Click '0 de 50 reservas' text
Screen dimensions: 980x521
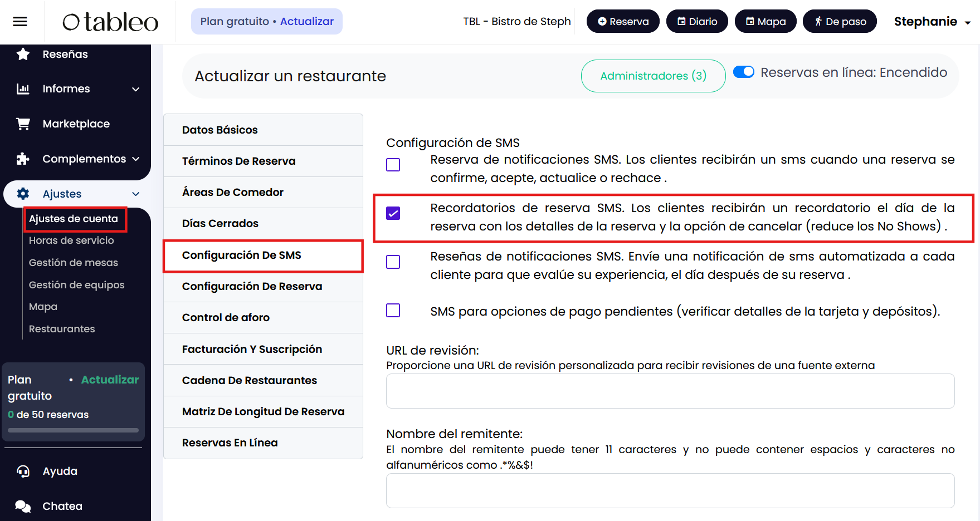click(48, 415)
